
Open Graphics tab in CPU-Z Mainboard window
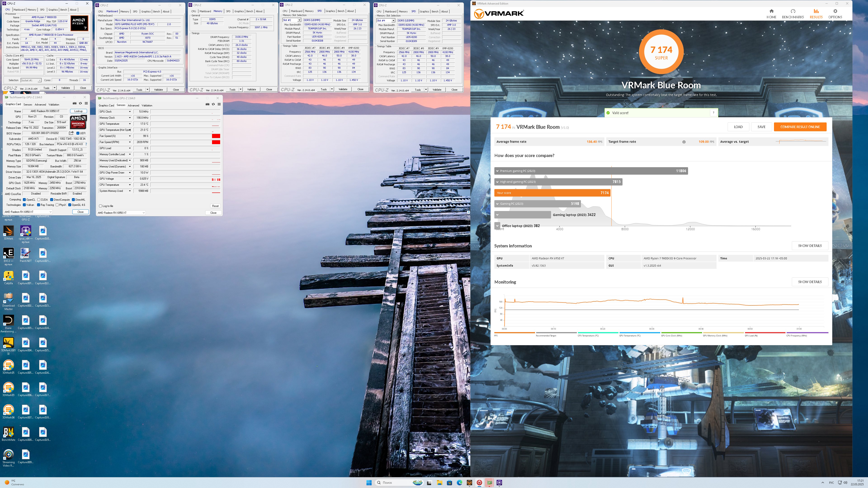(x=146, y=12)
